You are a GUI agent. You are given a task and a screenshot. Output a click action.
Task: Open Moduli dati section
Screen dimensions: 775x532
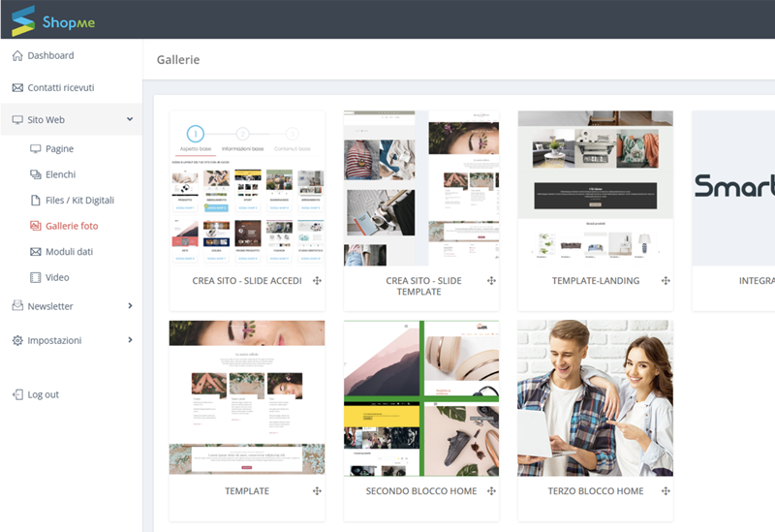(x=69, y=252)
